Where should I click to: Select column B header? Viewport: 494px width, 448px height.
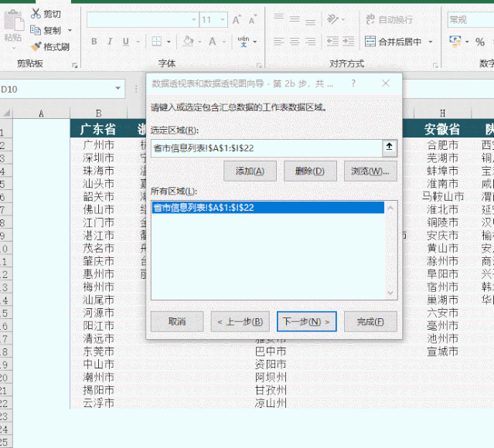click(x=99, y=113)
